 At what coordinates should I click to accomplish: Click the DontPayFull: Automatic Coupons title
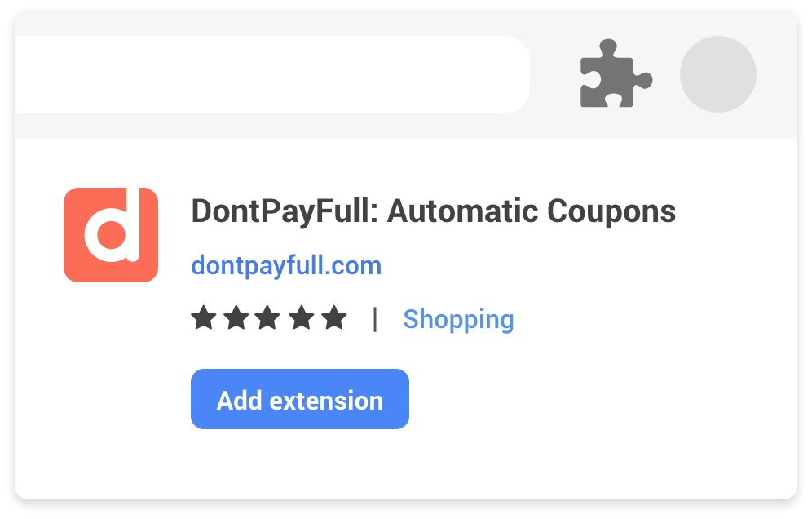click(434, 211)
